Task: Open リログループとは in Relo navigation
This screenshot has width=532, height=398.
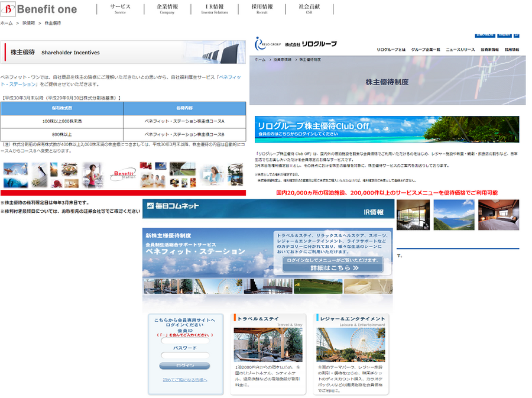Action: [x=391, y=50]
